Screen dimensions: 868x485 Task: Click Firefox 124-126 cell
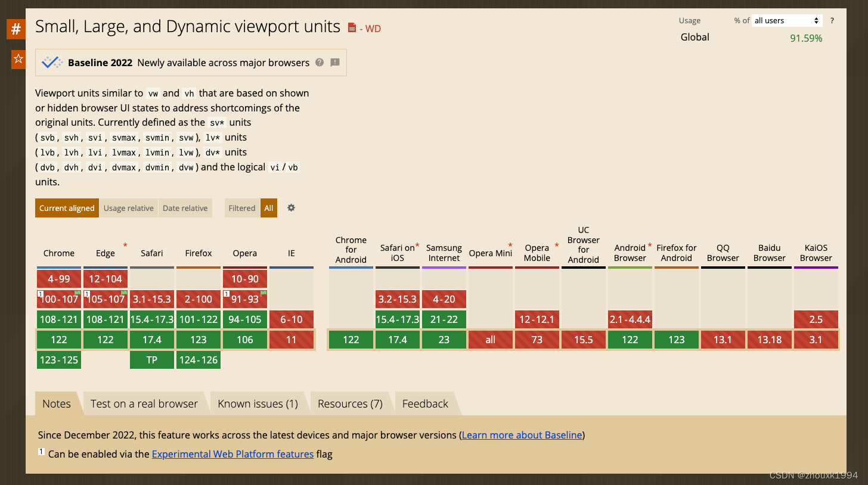click(x=199, y=360)
